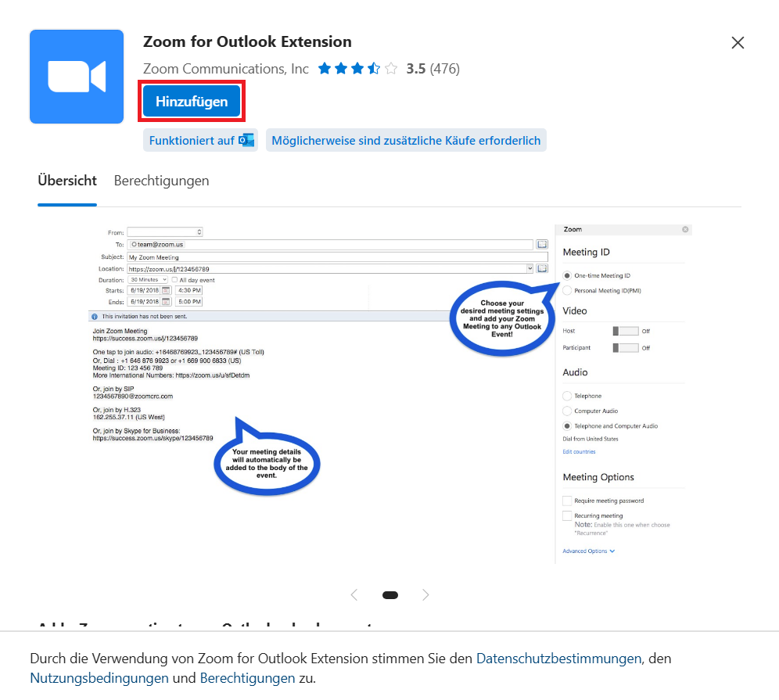Click the 'Zoom for Outlook Extension' title

pyautogui.click(x=247, y=41)
